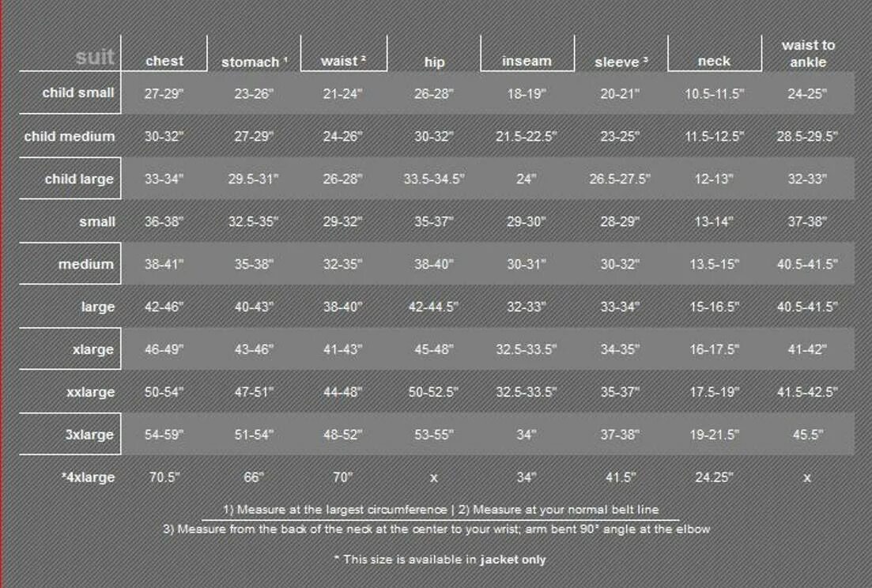
Task: Select the medium size row label
Action: pyautogui.click(x=85, y=264)
